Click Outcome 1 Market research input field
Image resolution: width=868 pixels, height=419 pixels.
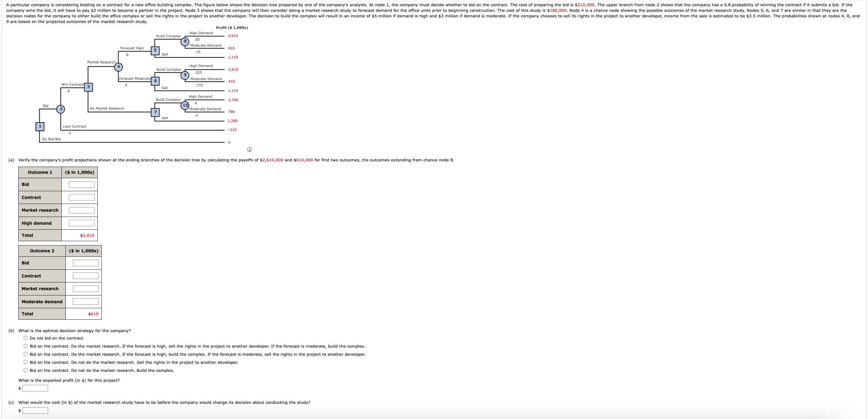[82, 210]
